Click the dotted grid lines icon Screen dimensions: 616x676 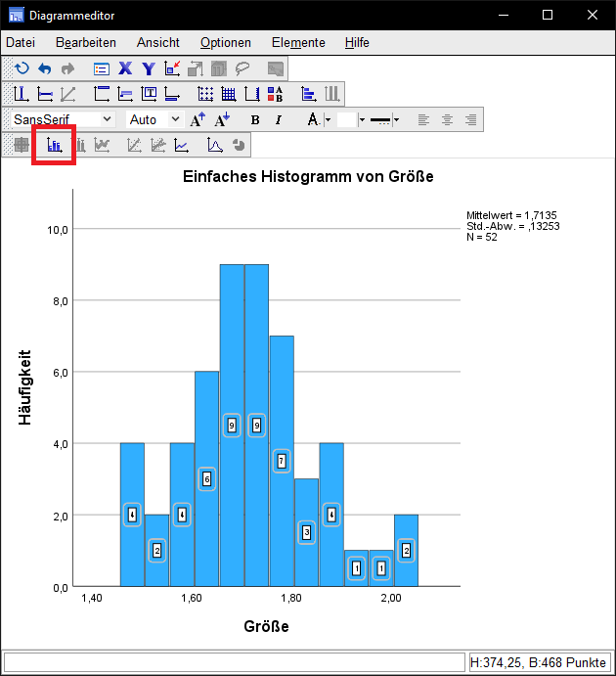tap(205, 94)
